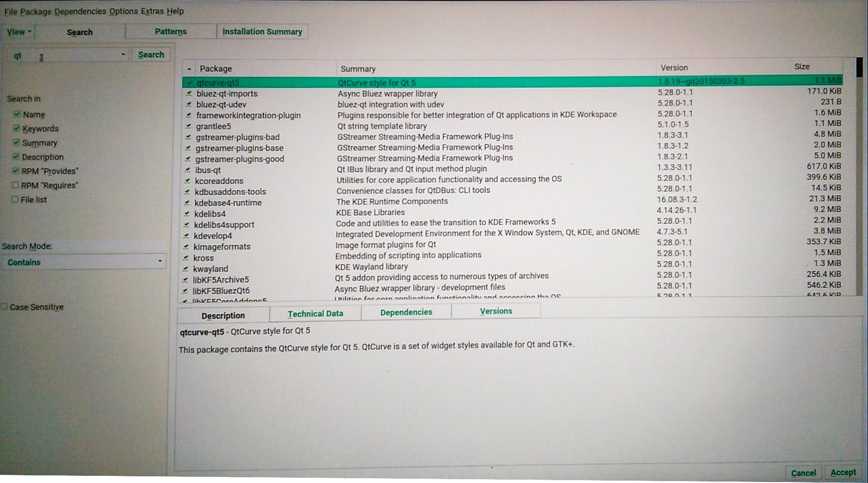The width and height of the screenshot is (868, 483).
Task: Click the package list vertical scrollbar thumb
Action: (859, 67)
